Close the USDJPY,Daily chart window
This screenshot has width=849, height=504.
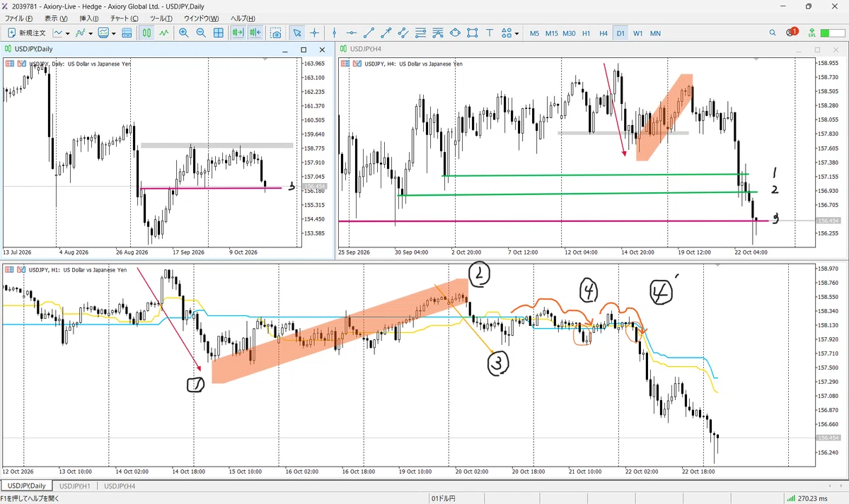click(322, 49)
